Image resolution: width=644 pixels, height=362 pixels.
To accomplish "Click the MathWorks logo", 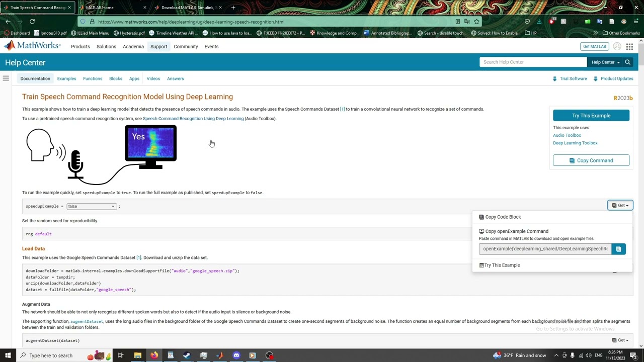I will click(33, 46).
